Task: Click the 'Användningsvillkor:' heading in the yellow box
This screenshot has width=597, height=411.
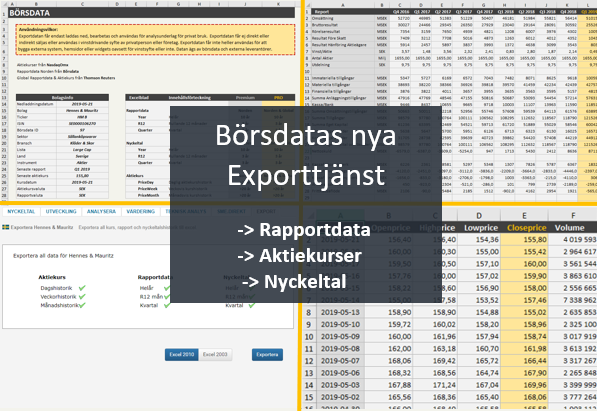Action: pos(38,29)
